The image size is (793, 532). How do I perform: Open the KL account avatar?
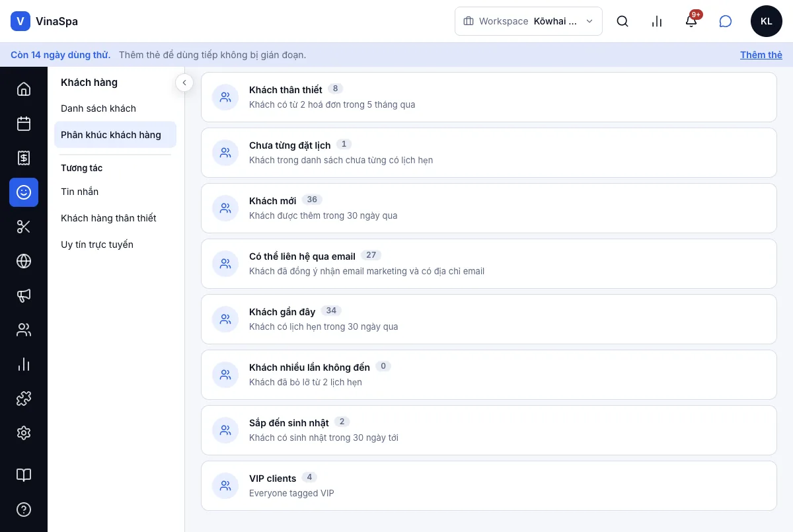coord(767,21)
